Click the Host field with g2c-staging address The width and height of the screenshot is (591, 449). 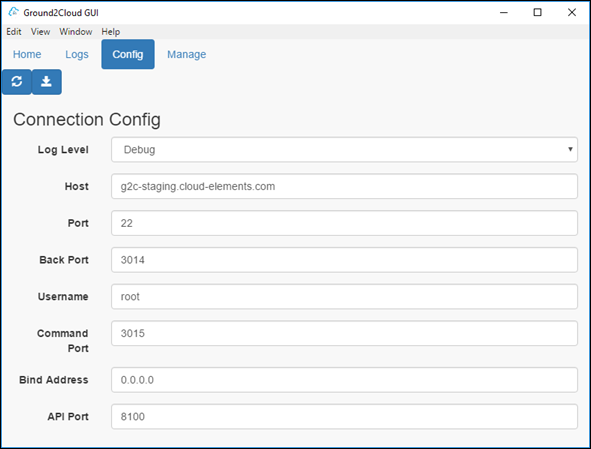tap(344, 186)
